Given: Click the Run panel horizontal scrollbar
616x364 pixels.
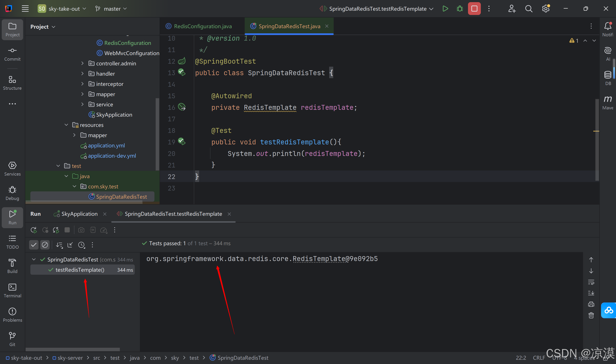Looking at the screenshot, I should pyautogui.click(x=73, y=349).
